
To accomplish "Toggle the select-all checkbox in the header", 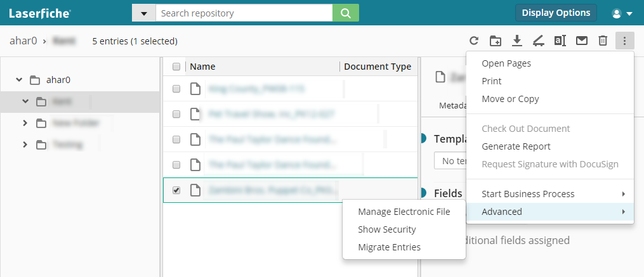I will pos(176,67).
